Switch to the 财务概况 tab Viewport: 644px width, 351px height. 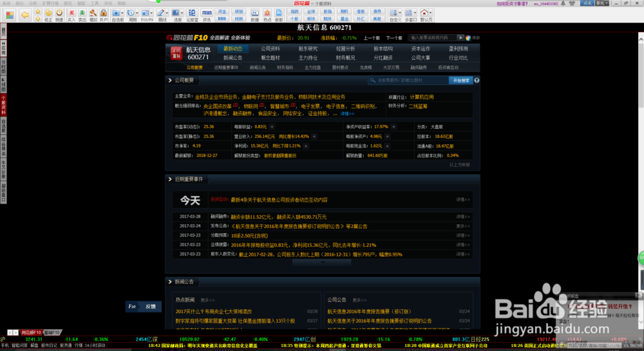click(x=345, y=58)
